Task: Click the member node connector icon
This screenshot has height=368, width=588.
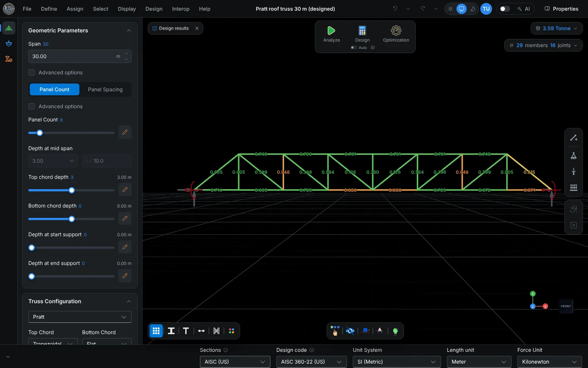Action: tap(201, 331)
